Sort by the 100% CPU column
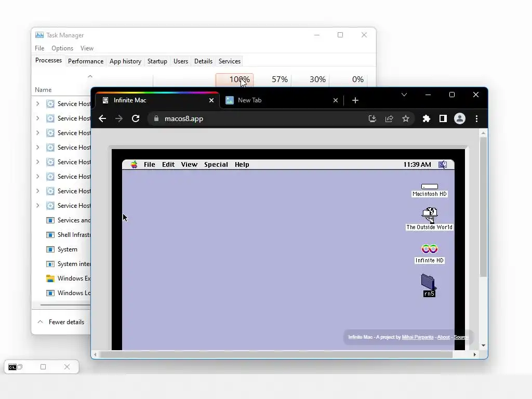 (x=234, y=79)
